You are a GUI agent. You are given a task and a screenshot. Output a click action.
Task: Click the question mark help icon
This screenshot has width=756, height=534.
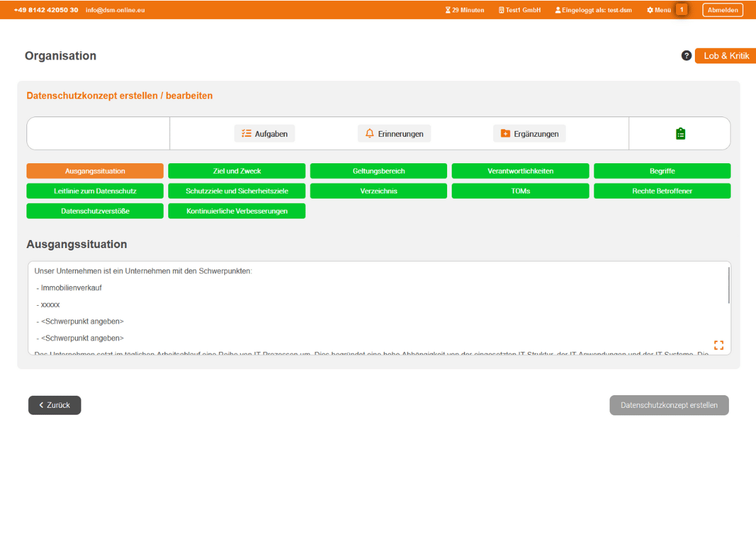pyautogui.click(x=686, y=56)
